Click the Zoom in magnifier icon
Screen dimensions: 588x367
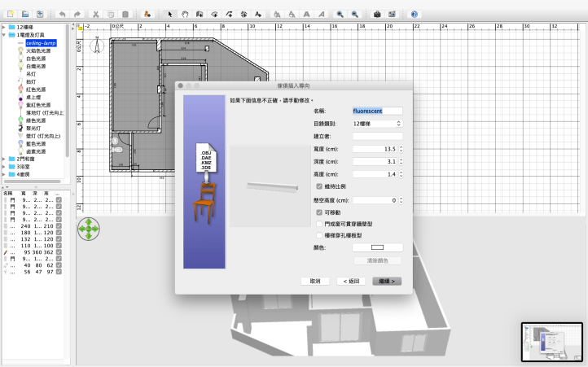340,15
